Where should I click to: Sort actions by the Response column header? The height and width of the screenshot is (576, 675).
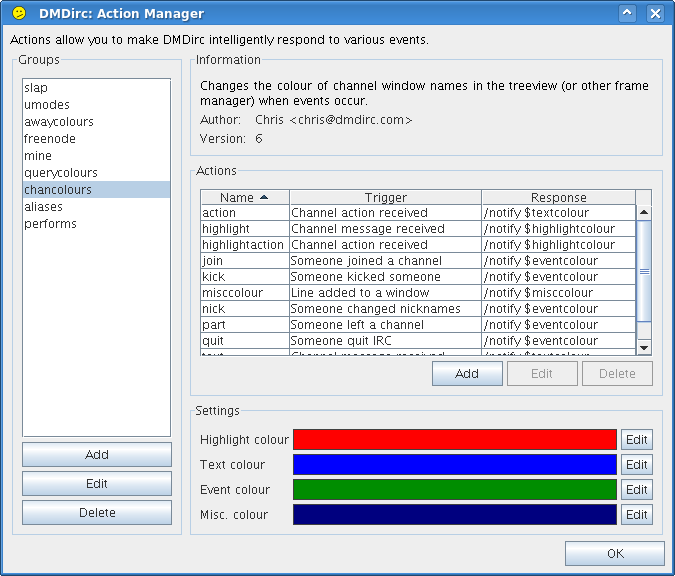(x=558, y=197)
